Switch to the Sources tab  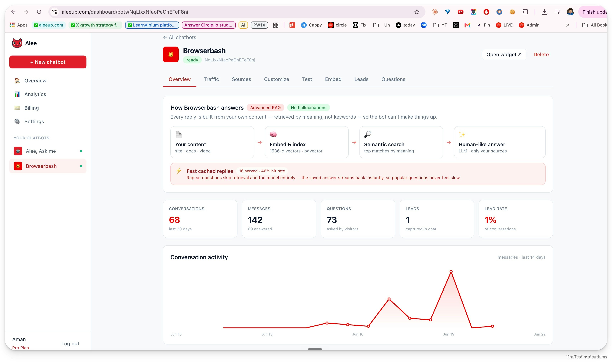(x=241, y=79)
